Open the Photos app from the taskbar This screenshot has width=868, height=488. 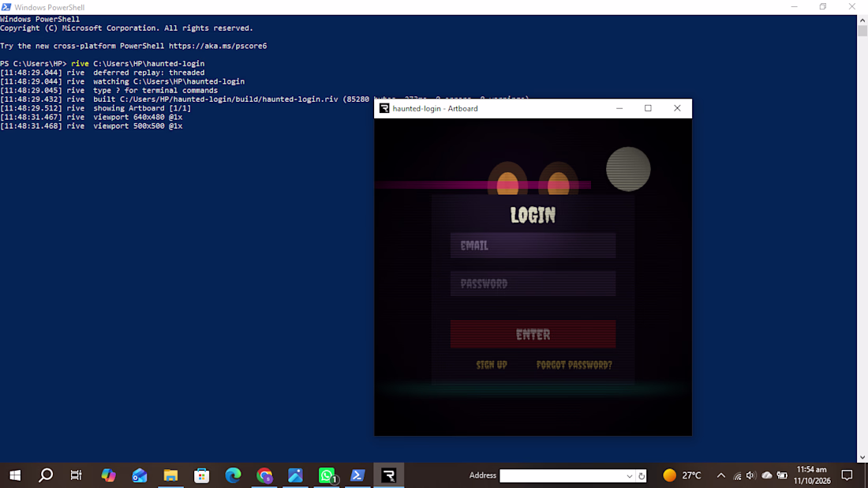pos(296,475)
